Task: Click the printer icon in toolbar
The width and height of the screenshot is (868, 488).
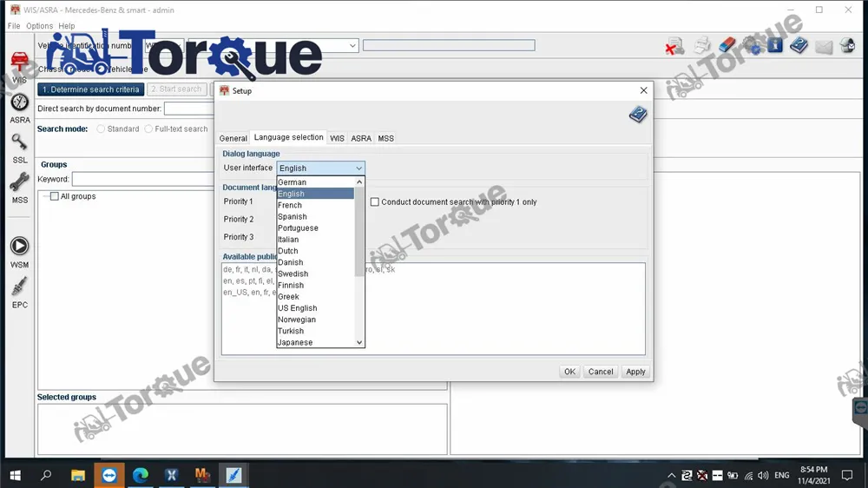Action: 702,45
